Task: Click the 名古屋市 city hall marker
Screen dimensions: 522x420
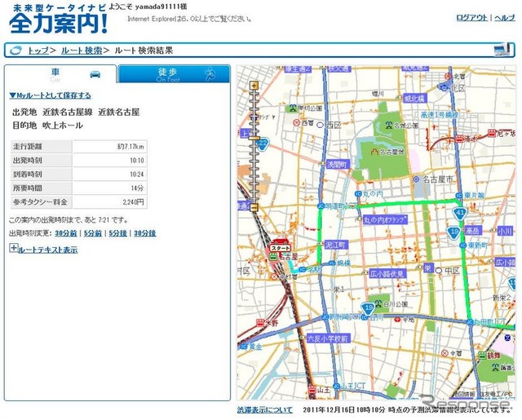Action: [416, 179]
